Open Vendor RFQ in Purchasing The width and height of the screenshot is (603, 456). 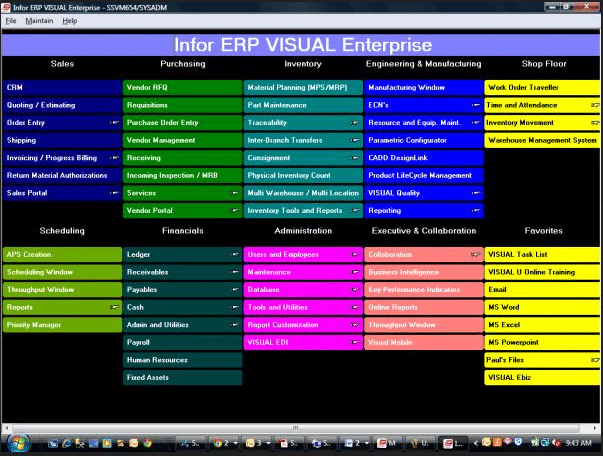[181, 88]
